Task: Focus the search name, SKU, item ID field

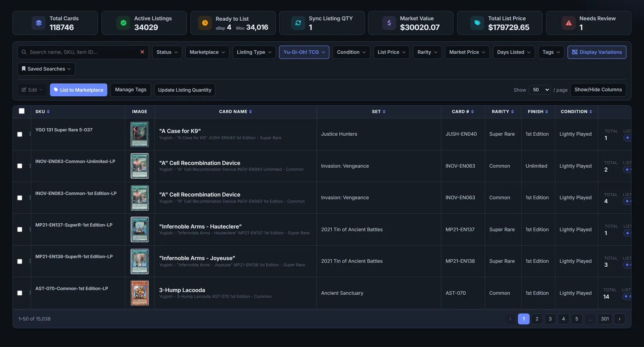Action: point(83,52)
